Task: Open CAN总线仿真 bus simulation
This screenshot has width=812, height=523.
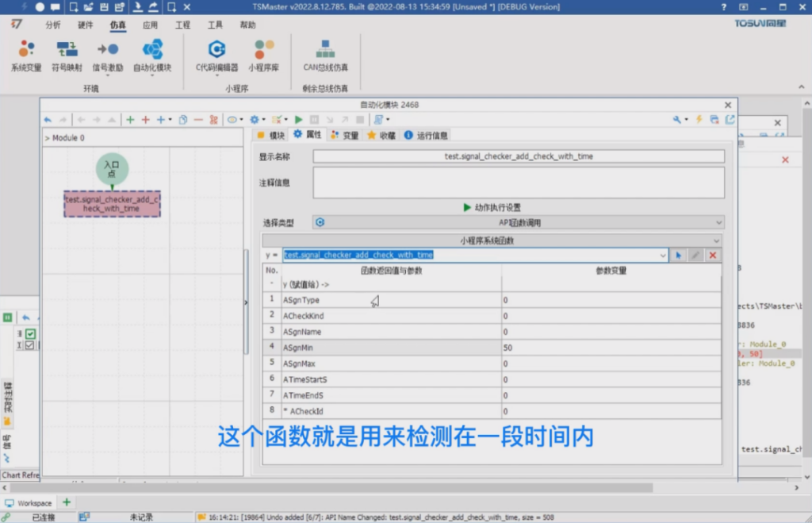Action: [325, 56]
